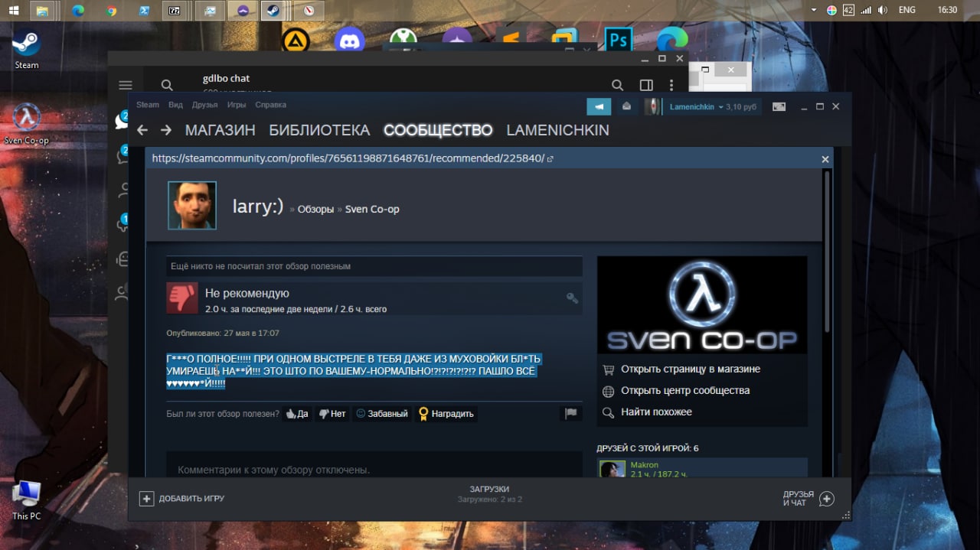Open the larry:) profile name link
Screen dimensions: 980x550
coord(258,207)
